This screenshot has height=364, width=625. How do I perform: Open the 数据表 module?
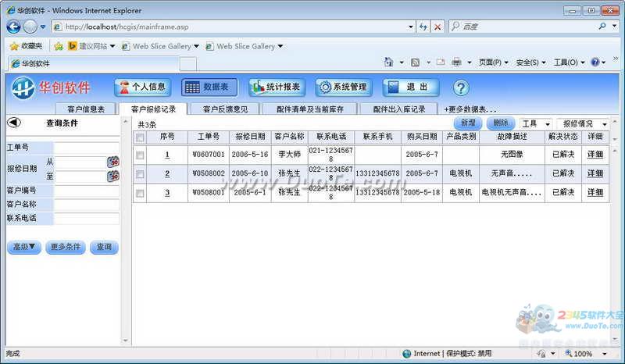pyautogui.click(x=209, y=87)
